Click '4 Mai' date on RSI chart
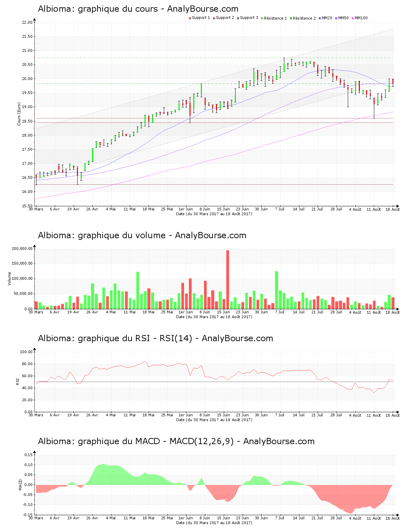This screenshot has height=532, width=412. [111, 415]
